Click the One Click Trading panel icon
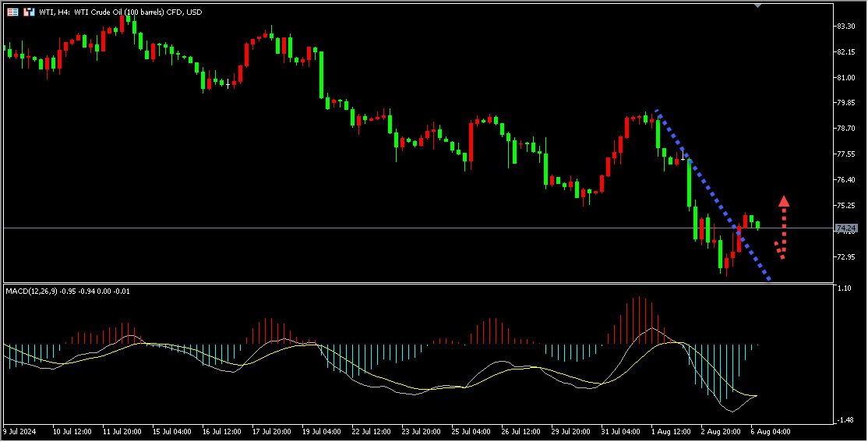Image resolution: width=868 pixels, height=442 pixels. (x=13, y=12)
